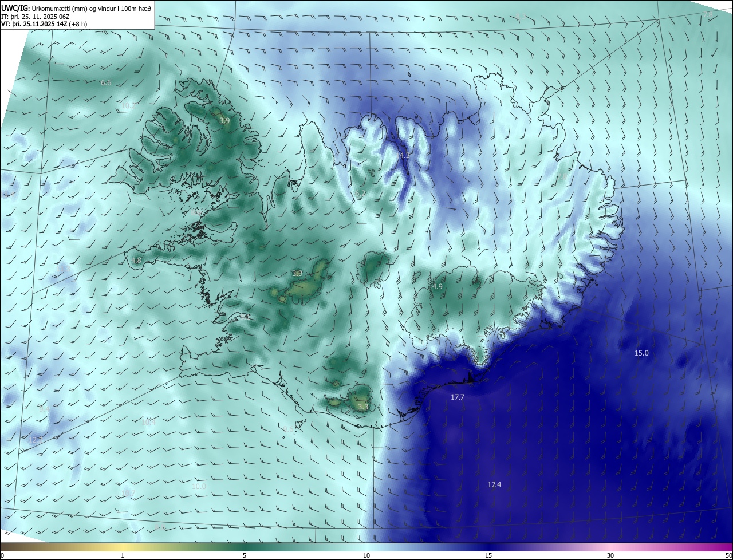The image size is (733, 560).
Task: Click the colorbar tick label 5
Action: pos(245,555)
